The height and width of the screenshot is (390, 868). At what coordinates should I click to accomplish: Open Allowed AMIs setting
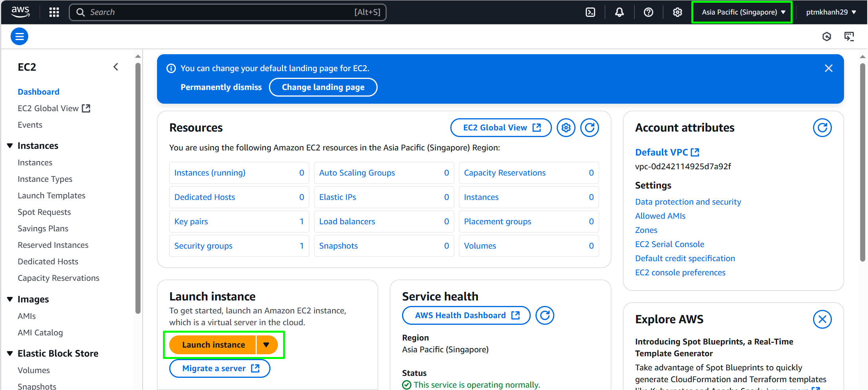pos(660,216)
